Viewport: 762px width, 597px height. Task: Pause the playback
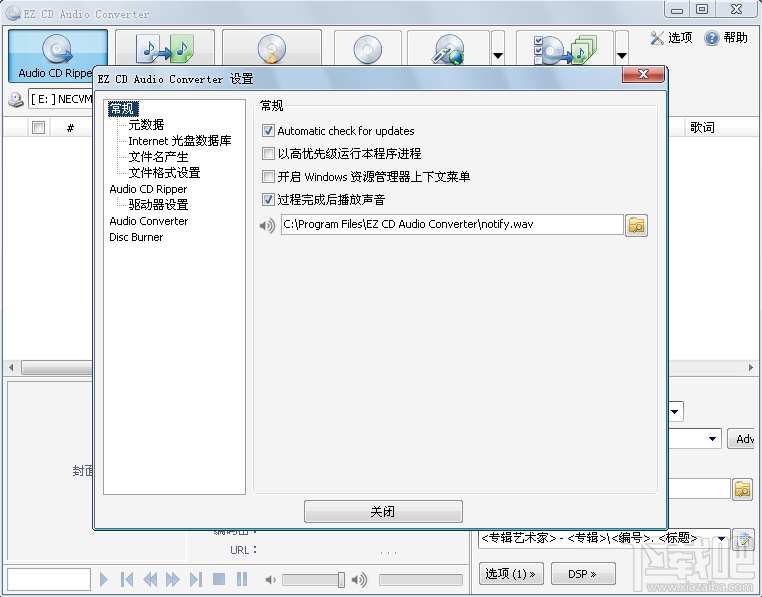[x=242, y=579]
